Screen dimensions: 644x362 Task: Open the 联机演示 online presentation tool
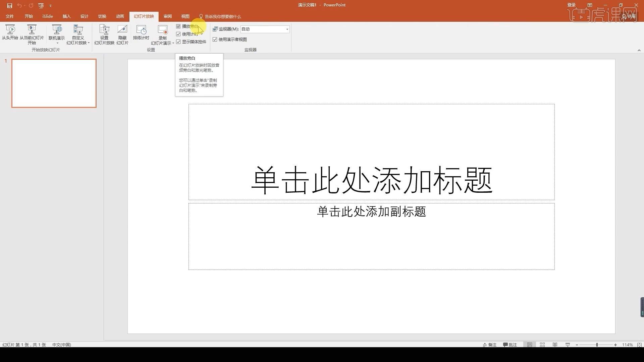(x=56, y=34)
